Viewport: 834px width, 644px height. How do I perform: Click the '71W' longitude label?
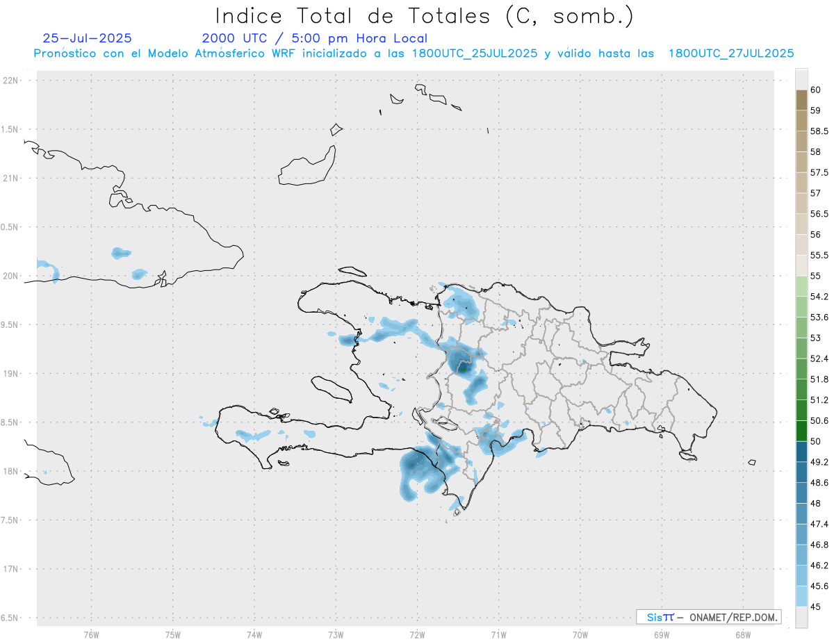[498, 635]
